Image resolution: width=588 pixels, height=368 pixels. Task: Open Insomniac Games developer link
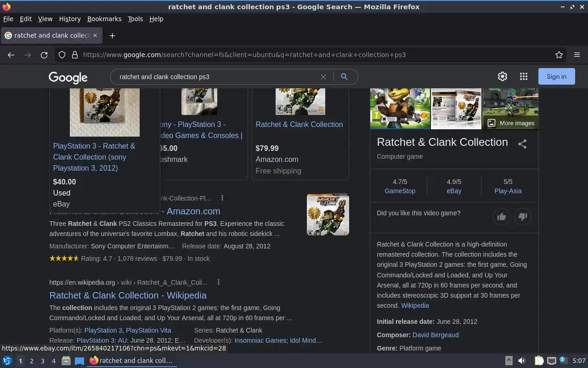[x=260, y=340]
